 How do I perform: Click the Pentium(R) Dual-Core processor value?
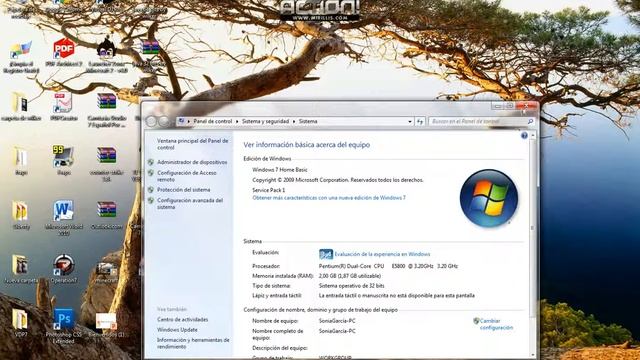[388, 266]
